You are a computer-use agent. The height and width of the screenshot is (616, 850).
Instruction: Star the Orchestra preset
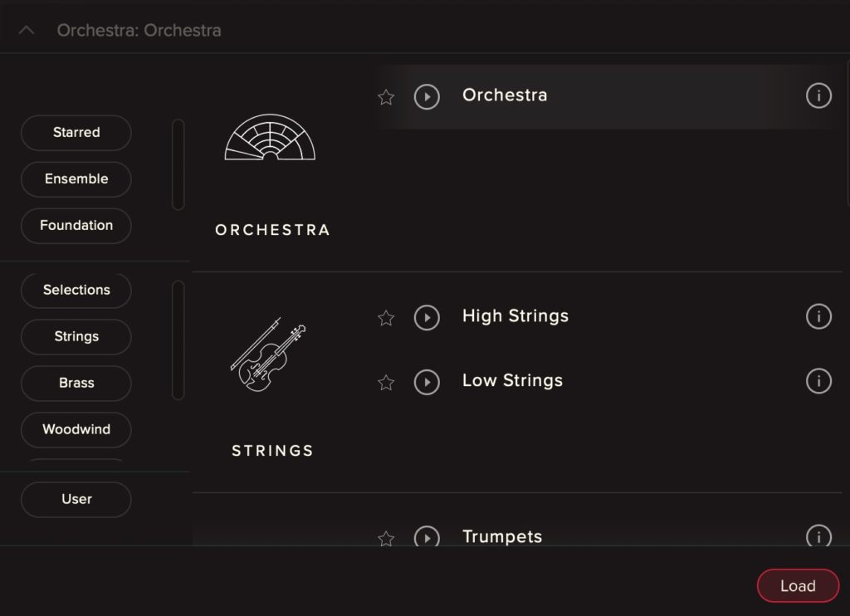[x=385, y=97]
